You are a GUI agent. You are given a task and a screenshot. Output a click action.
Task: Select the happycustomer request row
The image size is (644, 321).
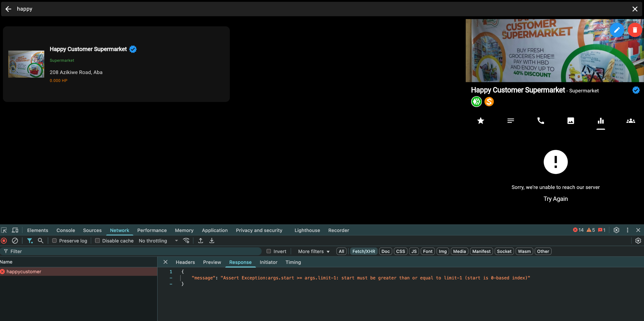point(78,272)
